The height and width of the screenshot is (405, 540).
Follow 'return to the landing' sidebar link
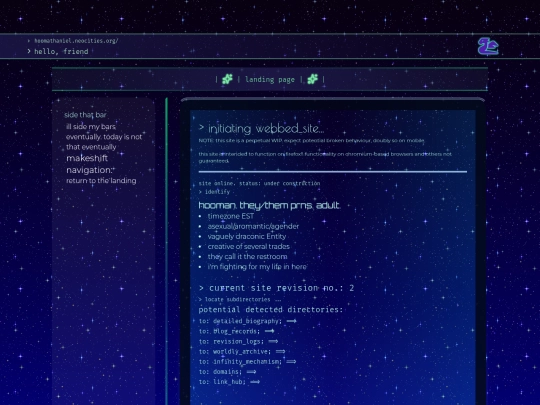tap(101, 180)
